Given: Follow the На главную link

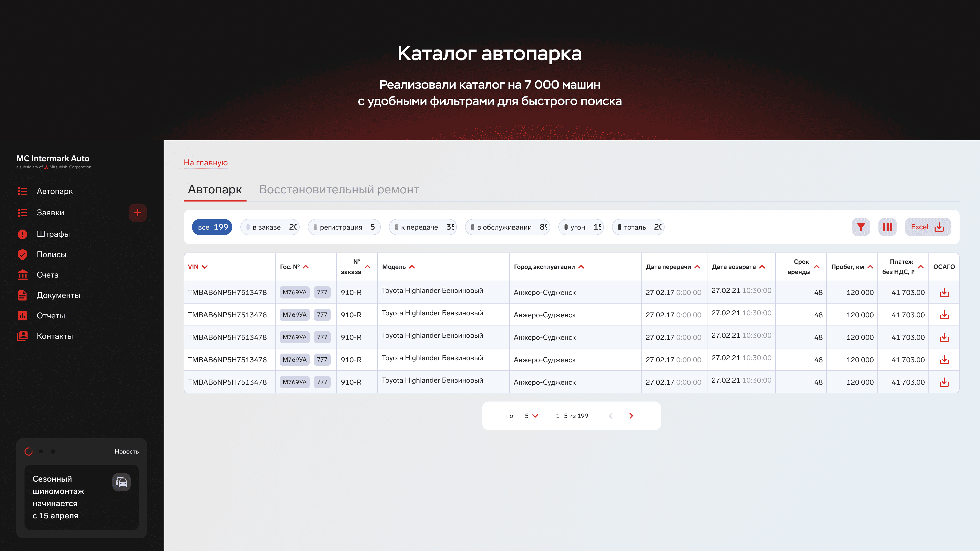Looking at the screenshot, I should click(x=206, y=163).
